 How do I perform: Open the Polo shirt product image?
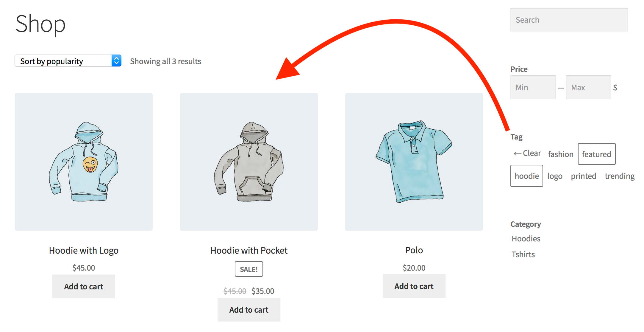point(414,162)
